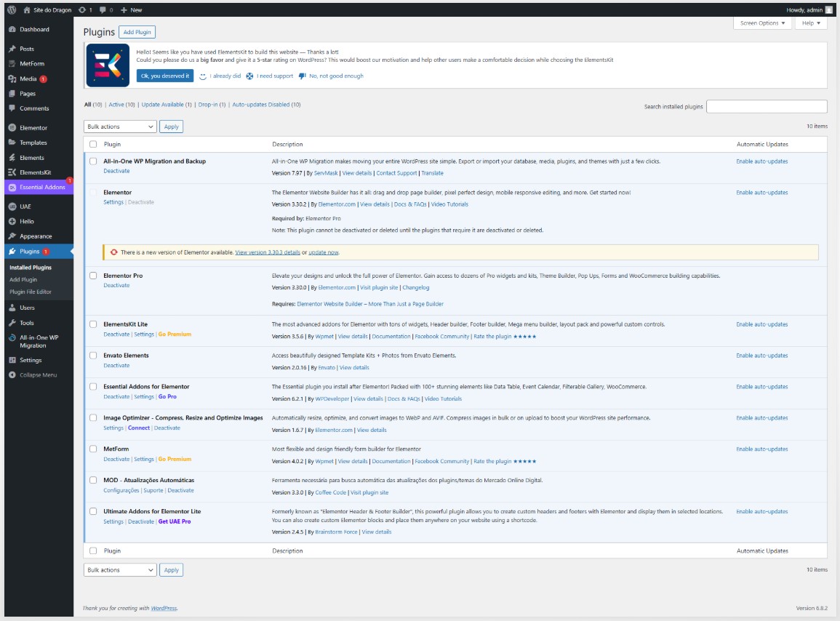Image resolution: width=840 pixels, height=621 pixels.
Task: Click the Add Plugin button
Action: (137, 33)
